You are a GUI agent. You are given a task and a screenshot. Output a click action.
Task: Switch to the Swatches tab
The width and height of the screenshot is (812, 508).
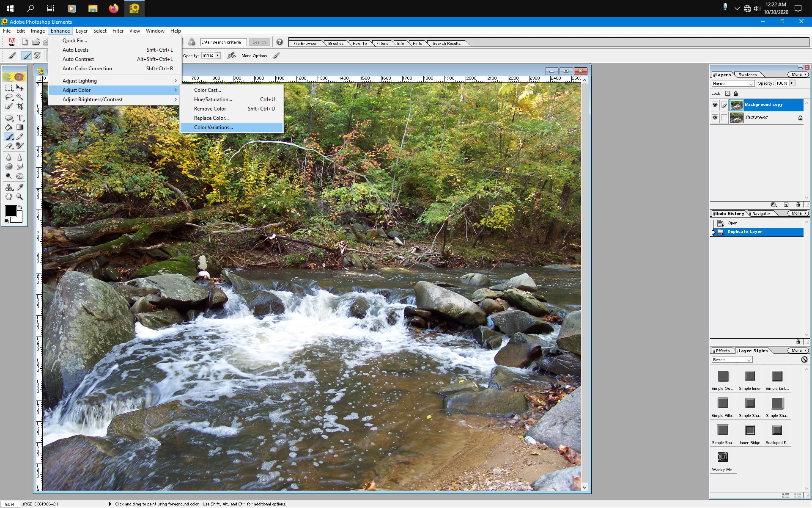click(x=747, y=75)
